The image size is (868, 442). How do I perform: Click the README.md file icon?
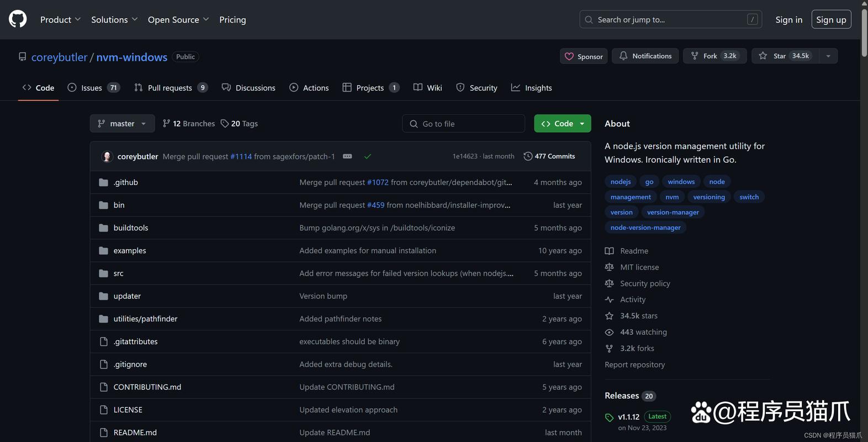(103, 433)
